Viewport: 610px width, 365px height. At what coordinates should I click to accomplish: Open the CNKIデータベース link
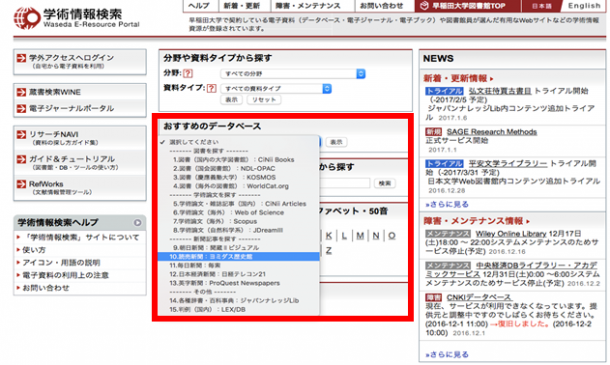click(x=479, y=298)
